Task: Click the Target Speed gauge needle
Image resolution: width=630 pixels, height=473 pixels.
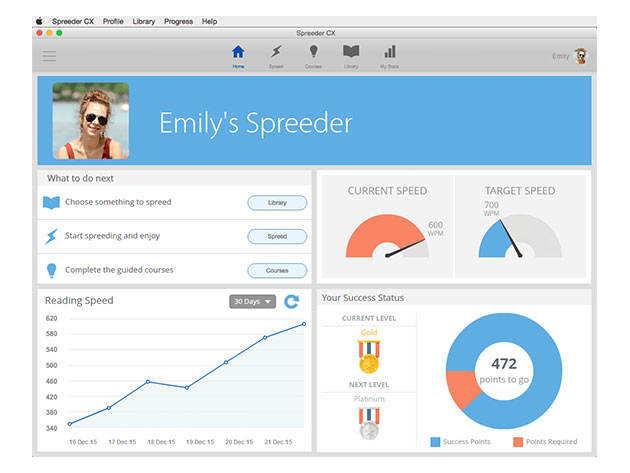Action: coord(511,238)
